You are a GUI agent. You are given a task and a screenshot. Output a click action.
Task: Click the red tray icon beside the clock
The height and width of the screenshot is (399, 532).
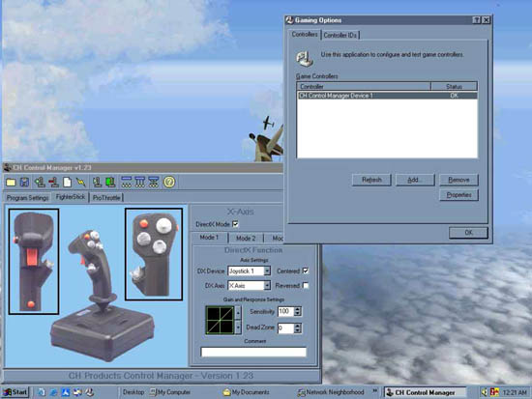pos(494,392)
